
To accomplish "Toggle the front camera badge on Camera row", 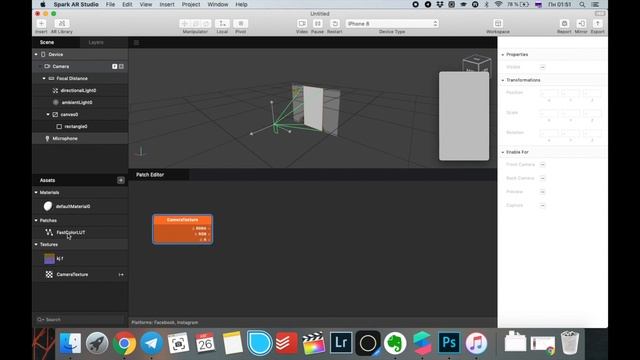I will [x=115, y=67].
